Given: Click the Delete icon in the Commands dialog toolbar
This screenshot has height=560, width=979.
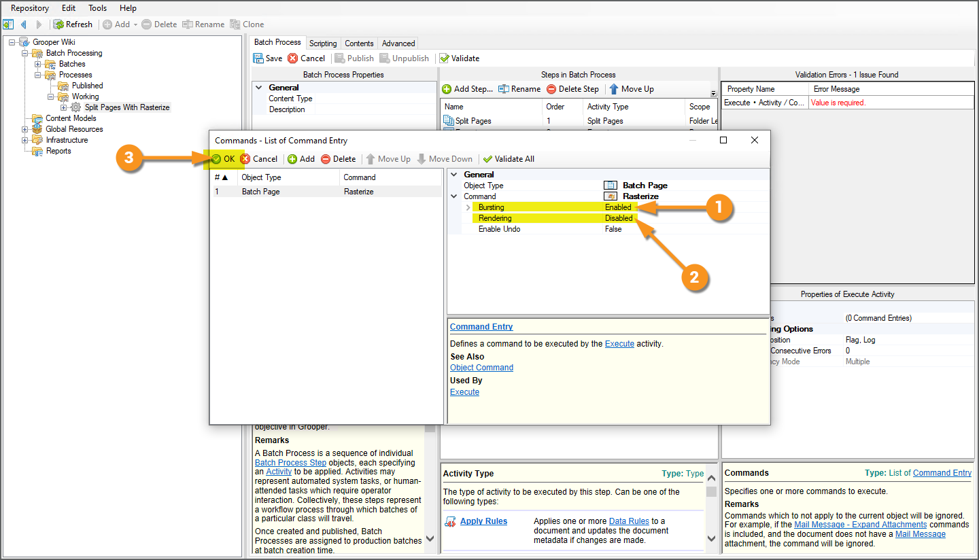Looking at the screenshot, I should (x=326, y=159).
